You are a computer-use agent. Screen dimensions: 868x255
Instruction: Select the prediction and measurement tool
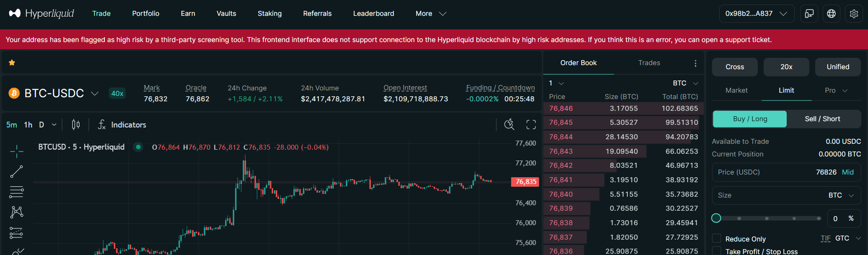click(17, 233)
